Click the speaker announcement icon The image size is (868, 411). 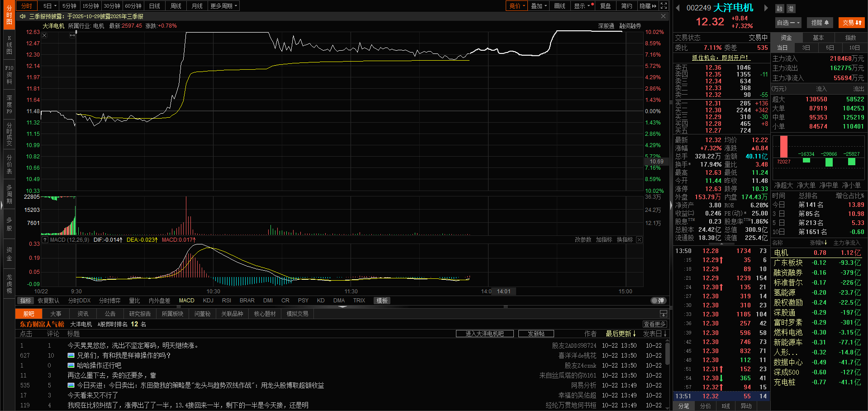(x=23, y=16)
